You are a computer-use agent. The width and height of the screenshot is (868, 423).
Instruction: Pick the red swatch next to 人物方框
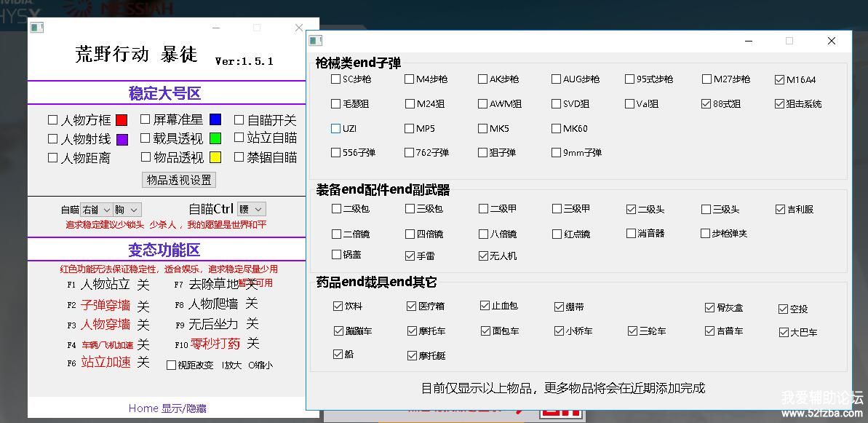pos(122,120)
